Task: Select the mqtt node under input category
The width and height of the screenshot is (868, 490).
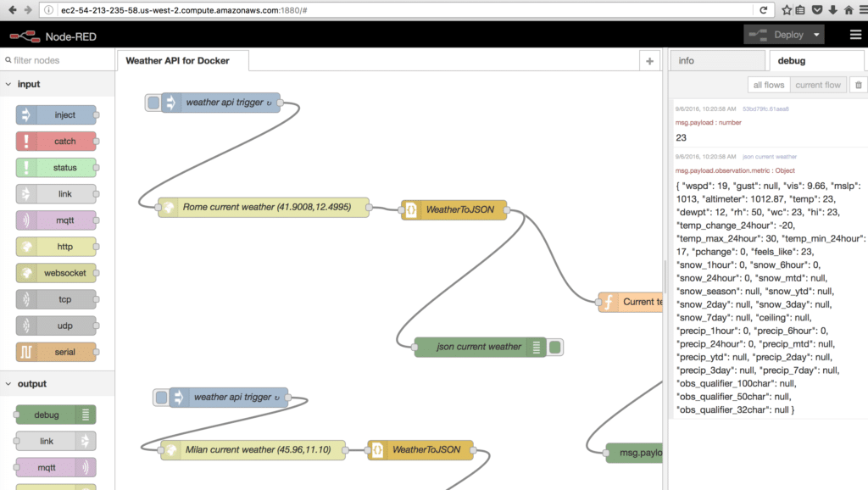Action: point(56,220)
